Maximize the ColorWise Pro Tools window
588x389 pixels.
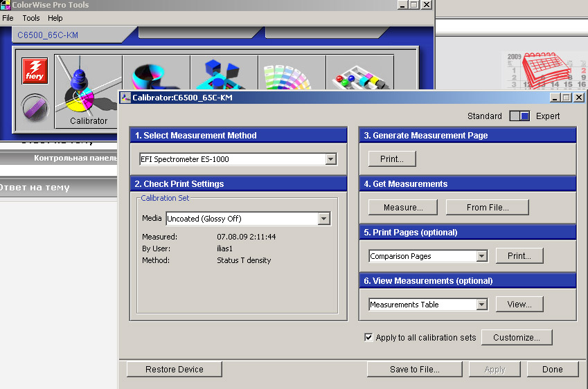click(x=414, y=4)
